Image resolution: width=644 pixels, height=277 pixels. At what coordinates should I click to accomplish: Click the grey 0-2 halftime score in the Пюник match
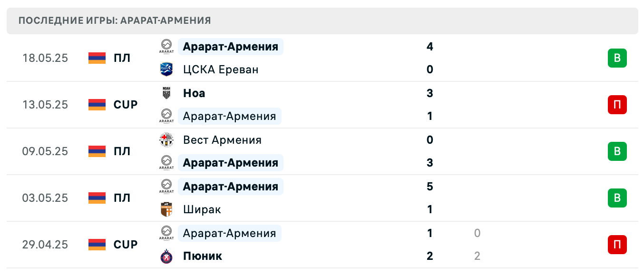click(477, 245)
